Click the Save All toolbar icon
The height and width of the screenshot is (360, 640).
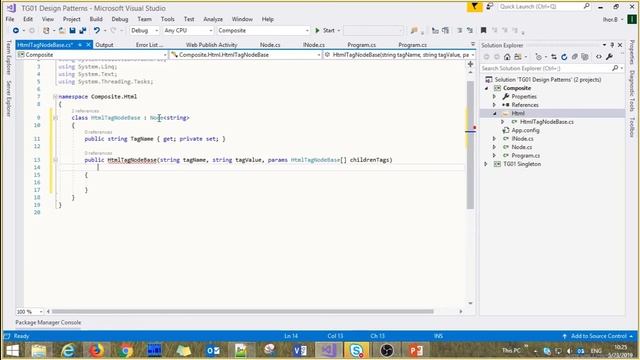[x=83, y=31]
